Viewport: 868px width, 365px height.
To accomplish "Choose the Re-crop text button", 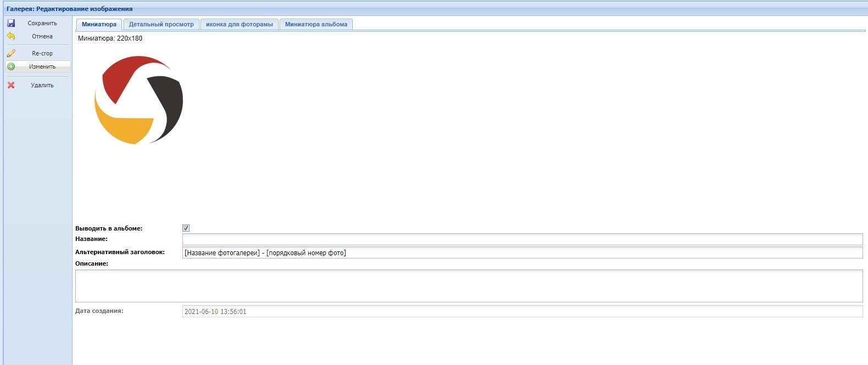I will (42, 53).
